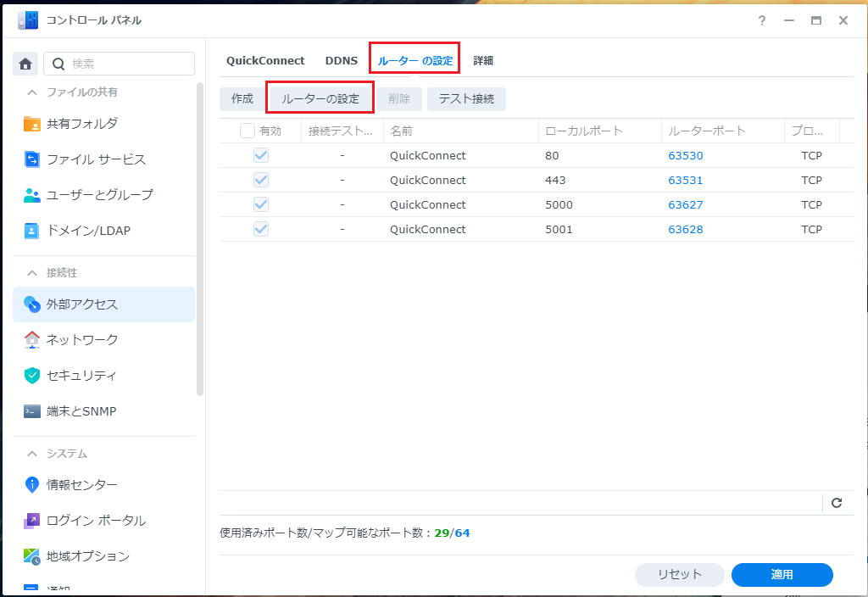Click the ルーターの設定 toolbar button
Viewport: 868px width, 597px height.
click(x=320, y=99)
